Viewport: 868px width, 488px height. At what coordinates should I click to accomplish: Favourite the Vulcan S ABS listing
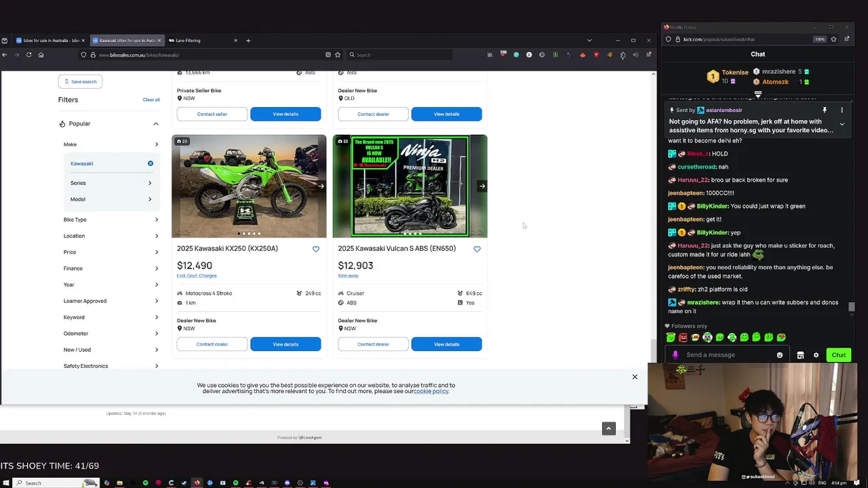pyautogui.click(x=477, y=249)
